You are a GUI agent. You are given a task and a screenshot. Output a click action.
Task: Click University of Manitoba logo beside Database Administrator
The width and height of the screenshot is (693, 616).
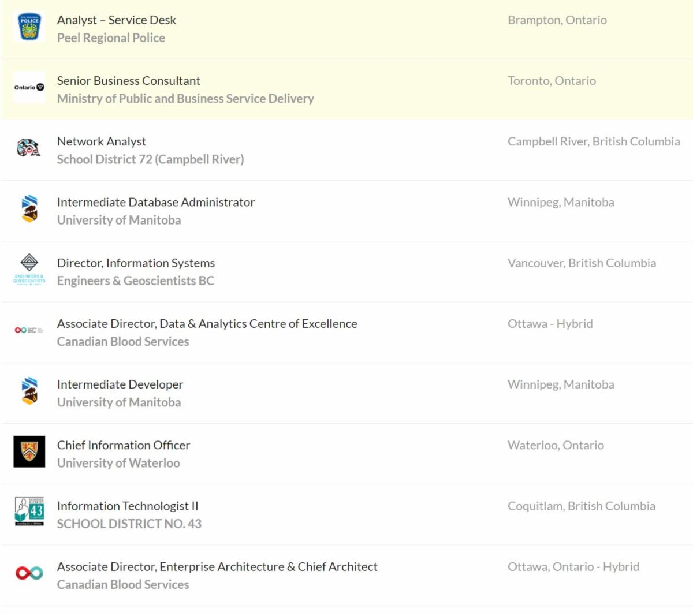29,209
